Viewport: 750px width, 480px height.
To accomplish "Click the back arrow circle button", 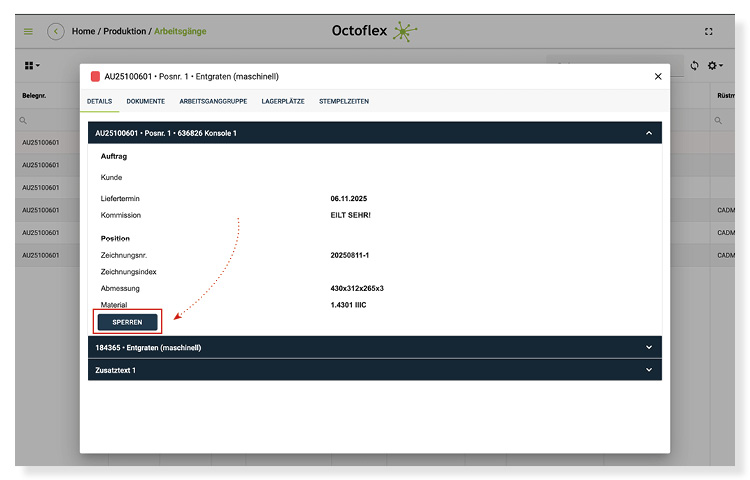I will coord(56,31).
